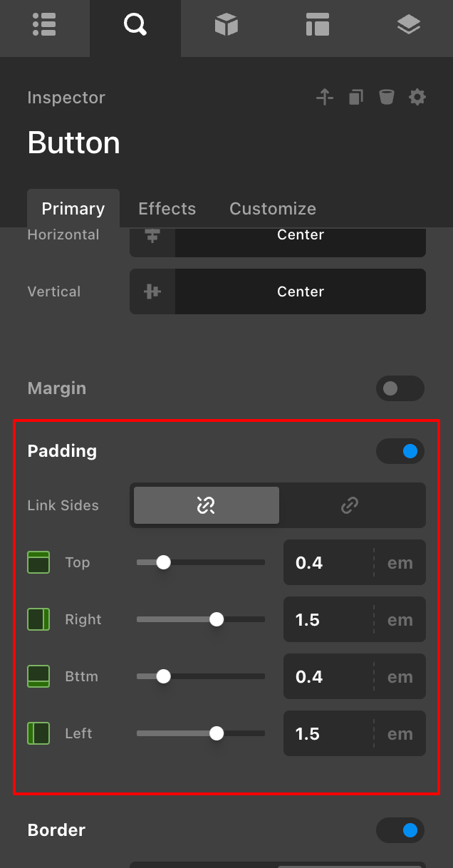Delete the Button via the trash icon
453x868 pixels.
386,97
